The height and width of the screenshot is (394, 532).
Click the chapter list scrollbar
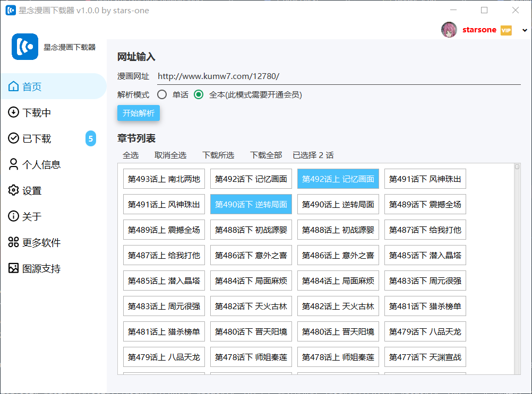(517, 167)
